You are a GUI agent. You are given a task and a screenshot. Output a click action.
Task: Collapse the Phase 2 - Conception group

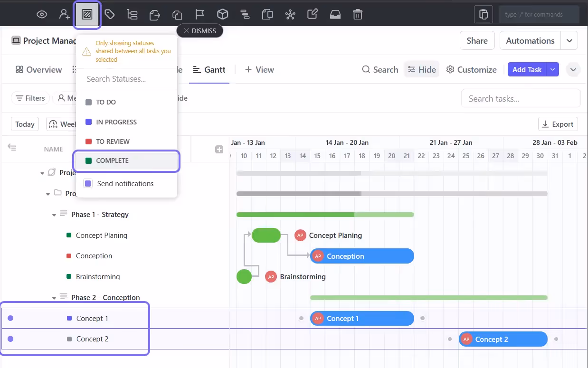point(54,298)
